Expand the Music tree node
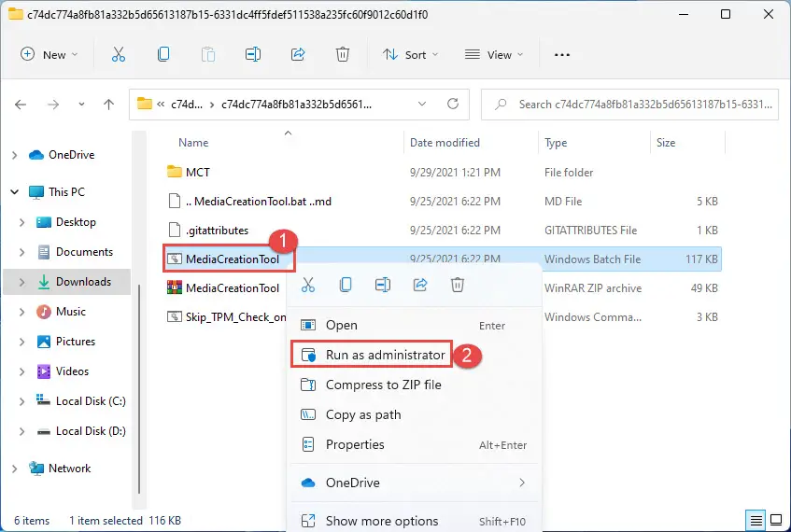 coord(21,312)
